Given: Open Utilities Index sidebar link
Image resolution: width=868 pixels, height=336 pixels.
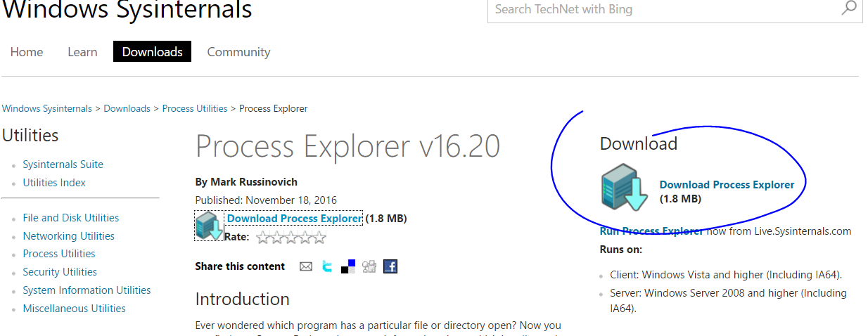Looking at the screenshot, I should (54, 183).
